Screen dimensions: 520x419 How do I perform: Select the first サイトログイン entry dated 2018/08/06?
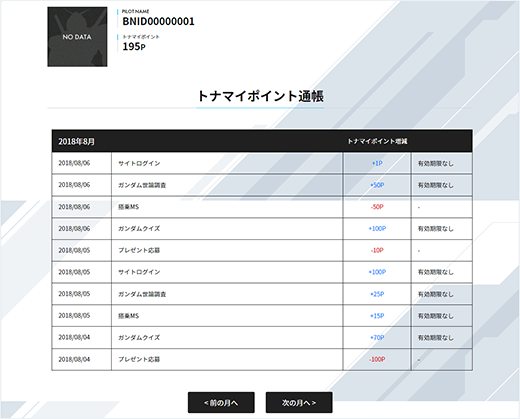click(x=262, y=163)
